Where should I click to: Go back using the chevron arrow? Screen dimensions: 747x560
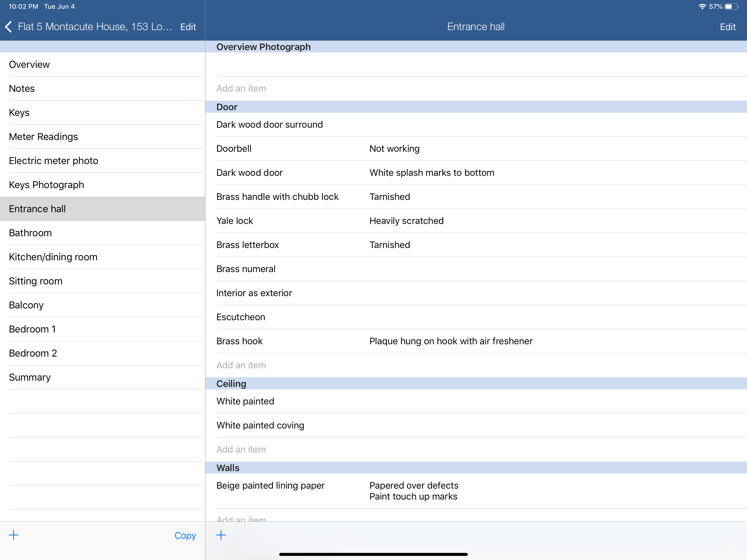coord(9,27)
